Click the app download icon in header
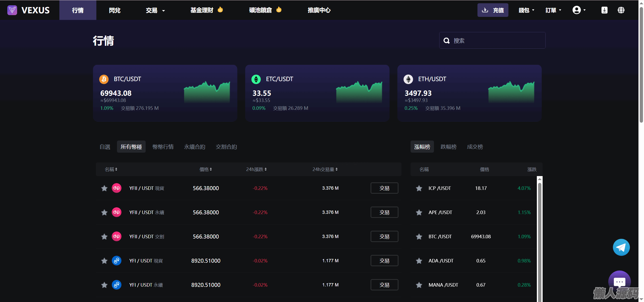 click(x=604, y=10)
